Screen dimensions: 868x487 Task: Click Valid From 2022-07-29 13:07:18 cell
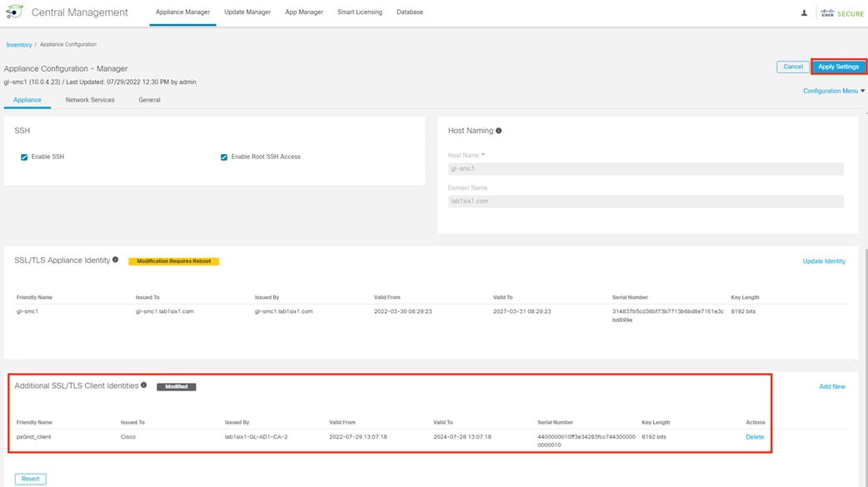coord(358,437)
